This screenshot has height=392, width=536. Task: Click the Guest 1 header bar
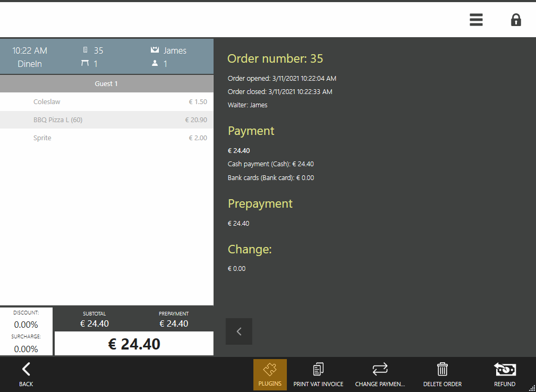pyautogui.click(x=106, y=84)
